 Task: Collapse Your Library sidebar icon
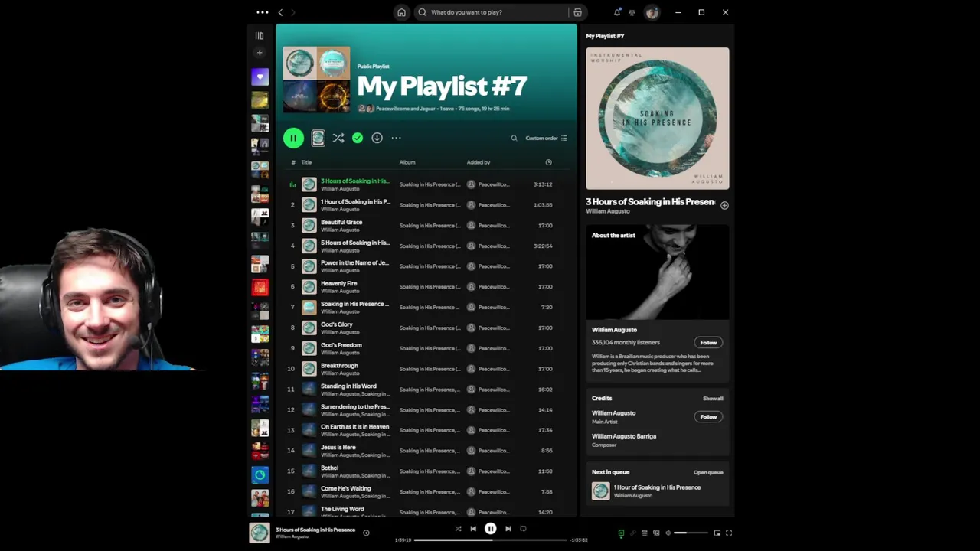(260, 36)
